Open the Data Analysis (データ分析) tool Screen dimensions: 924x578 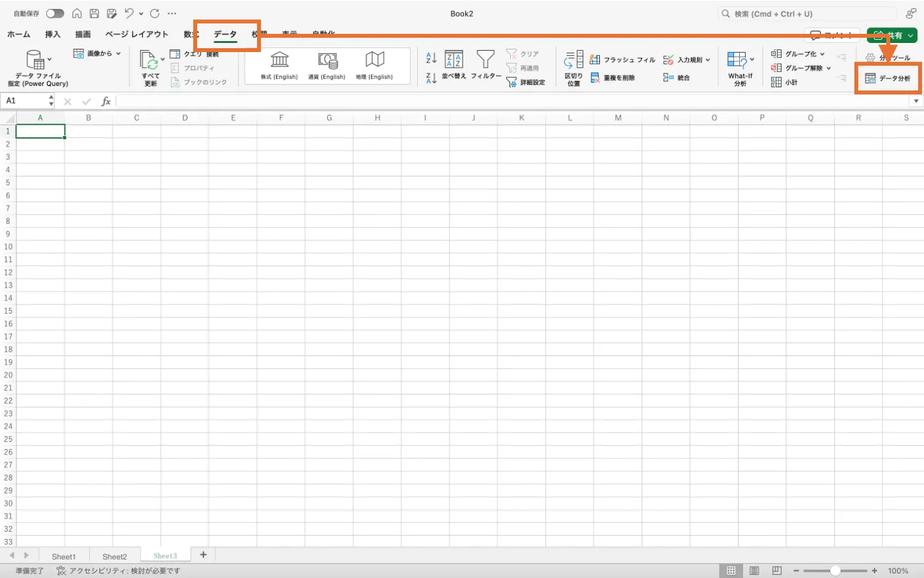pyautogui.click(x=888, y=79)
